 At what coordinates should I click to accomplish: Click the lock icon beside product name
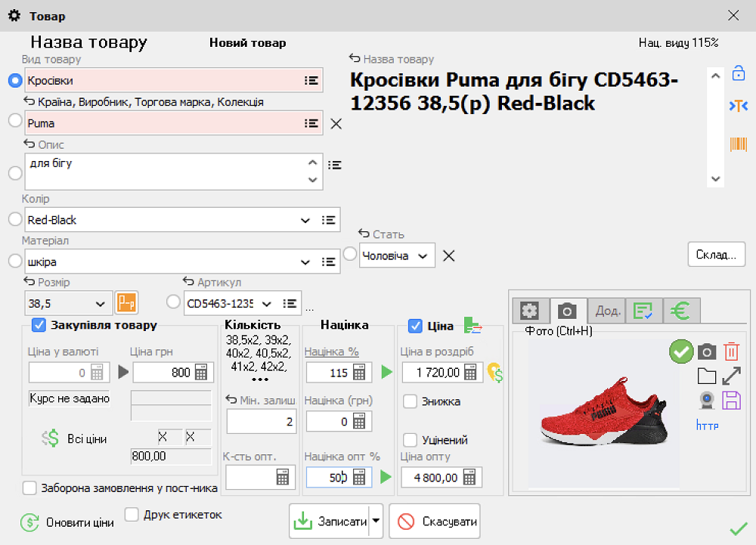[x=738, y=74]
